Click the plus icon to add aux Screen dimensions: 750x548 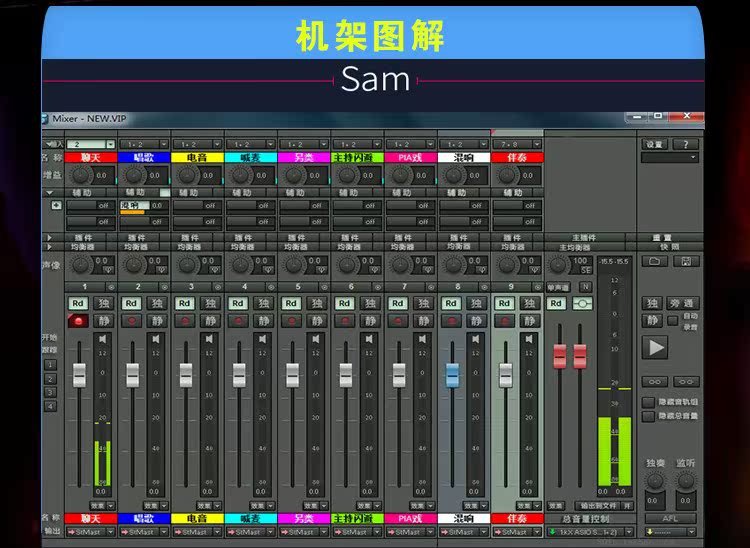click(x=56, y=205)
